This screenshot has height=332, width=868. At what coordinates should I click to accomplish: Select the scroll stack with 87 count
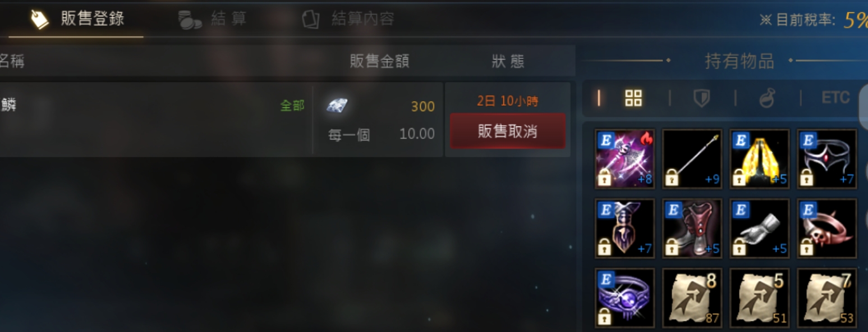[x=692, y=298]
